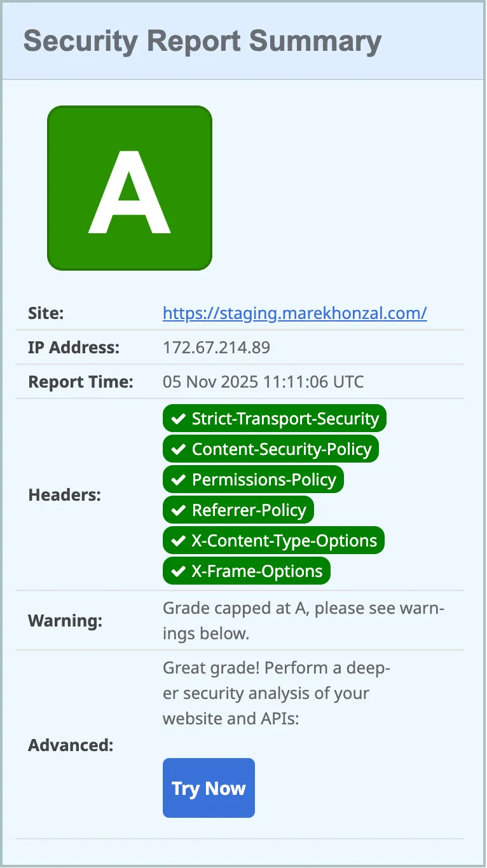Viewport: 487px width, 868px height.
Task: Toggle the Permissions-Policy header pill
Action: click(x=253, y=479)
